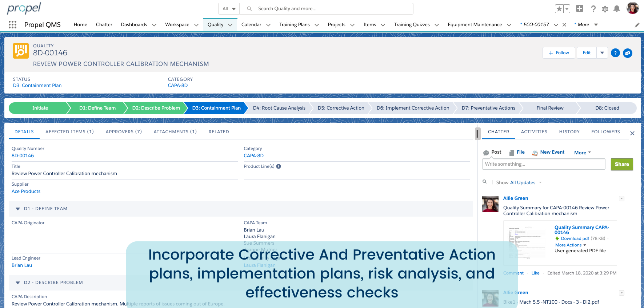Collapse the D2 - Describe Problem section

tap(18, 283)
